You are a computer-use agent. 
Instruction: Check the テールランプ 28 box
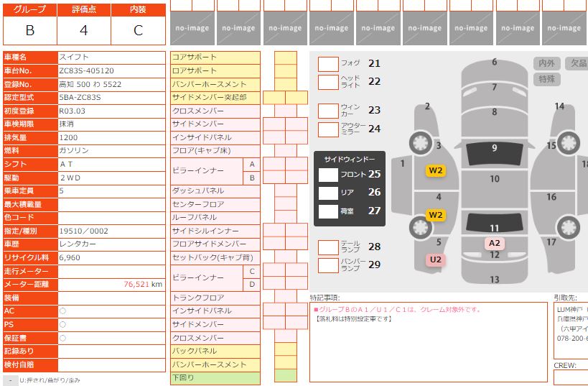pos(328,247)
